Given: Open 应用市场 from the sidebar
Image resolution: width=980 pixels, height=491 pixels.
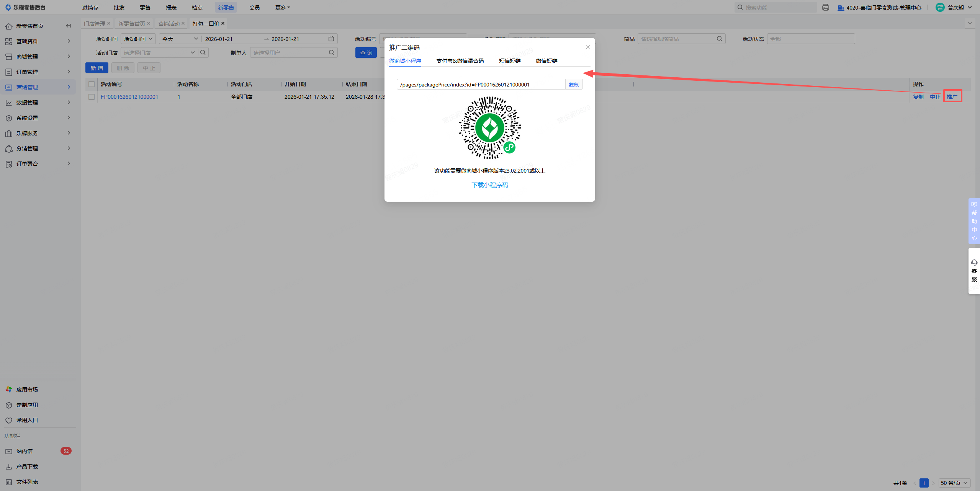Looking at the screenshot, I should [x=27, y=390].
